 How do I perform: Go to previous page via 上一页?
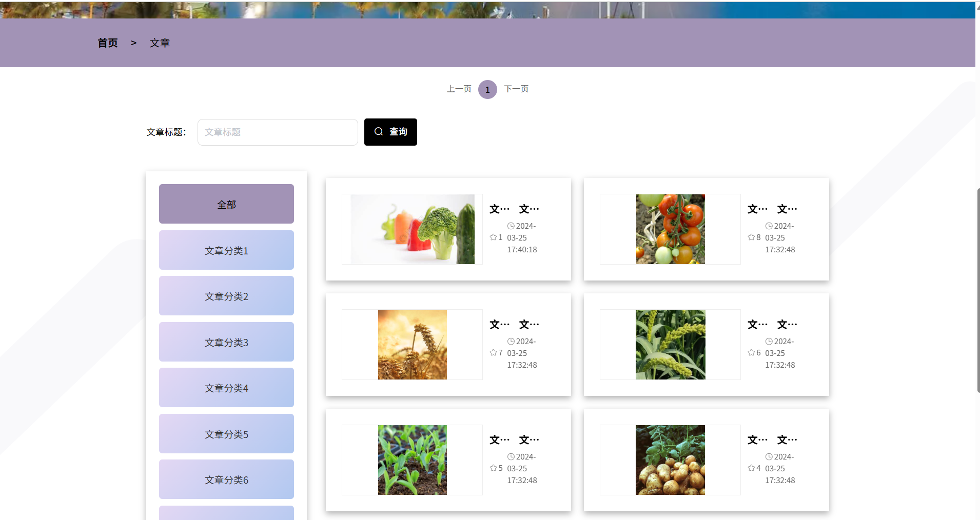point(459,89)
